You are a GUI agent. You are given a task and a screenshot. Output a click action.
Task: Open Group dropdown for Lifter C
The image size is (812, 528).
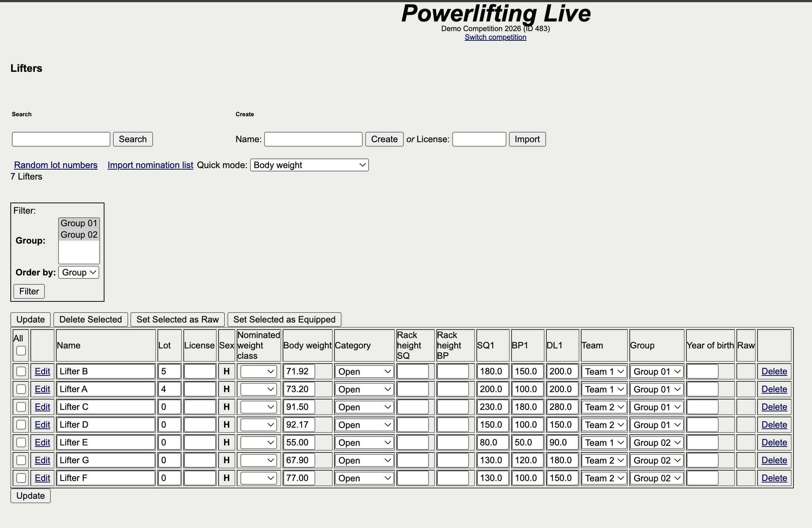pos(657,407)
